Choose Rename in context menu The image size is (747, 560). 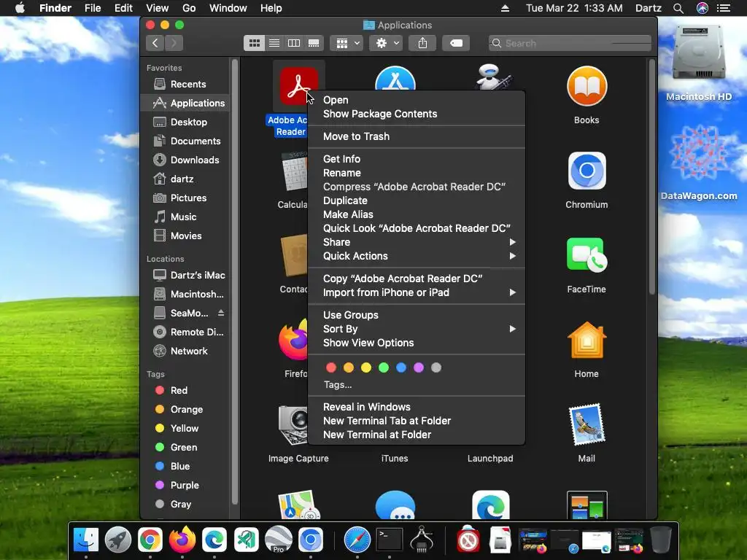pos(417,173)
